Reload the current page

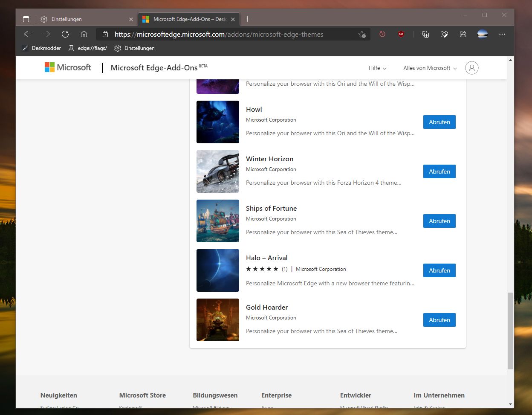point(65,34)
